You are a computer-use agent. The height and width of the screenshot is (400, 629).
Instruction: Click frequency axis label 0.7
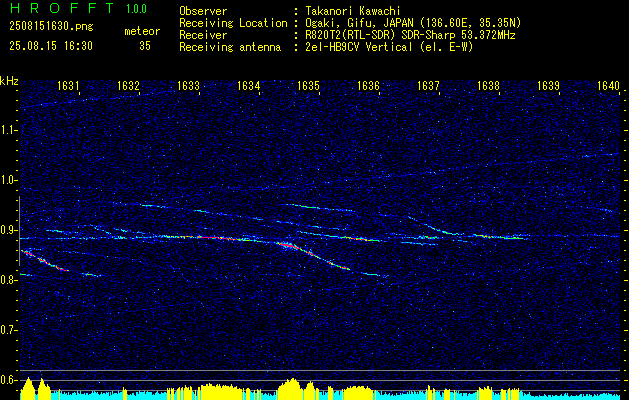tap(8, 330)
